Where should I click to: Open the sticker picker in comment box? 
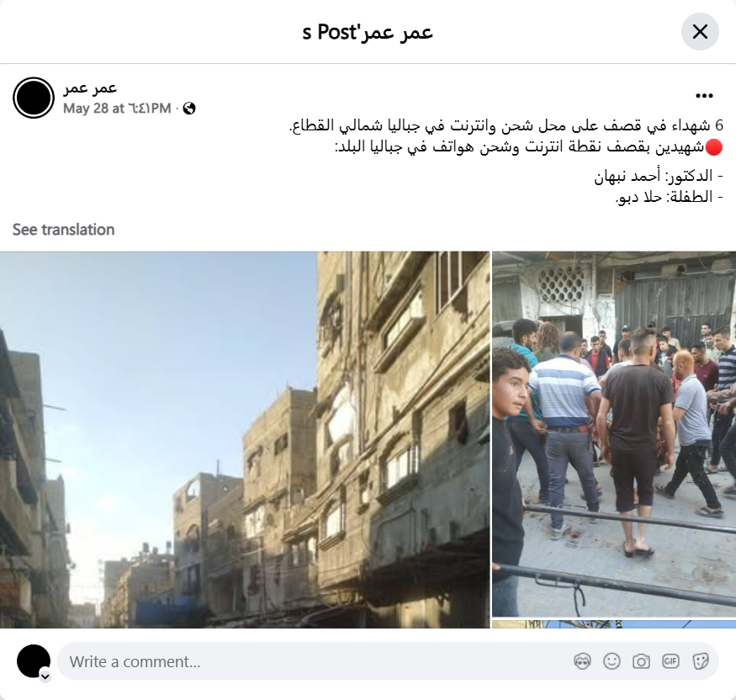click(701, 661)
